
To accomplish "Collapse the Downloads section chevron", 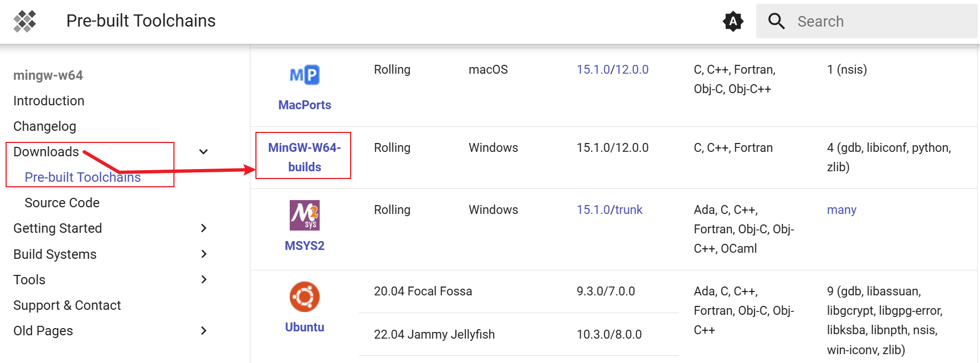I will point(203,152).
